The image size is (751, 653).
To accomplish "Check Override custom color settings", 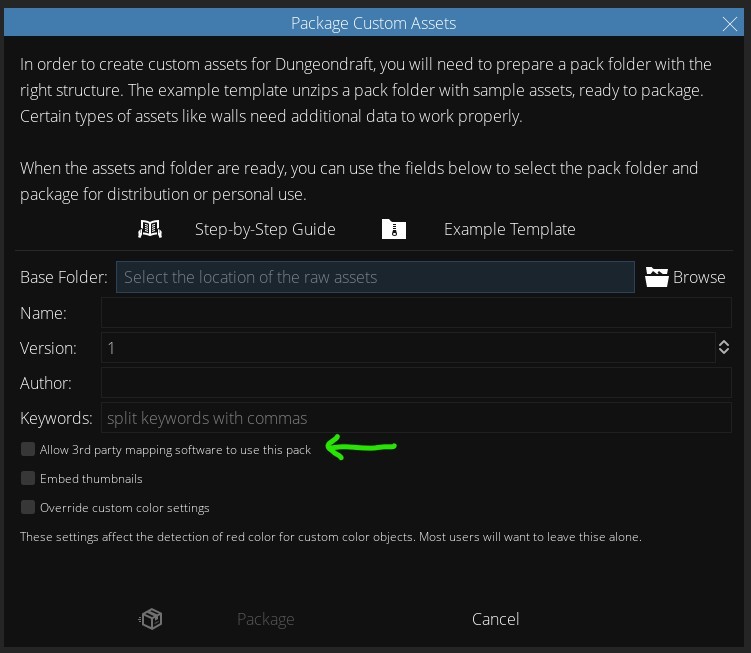I will pyautogui.click(x=28, y=508).
